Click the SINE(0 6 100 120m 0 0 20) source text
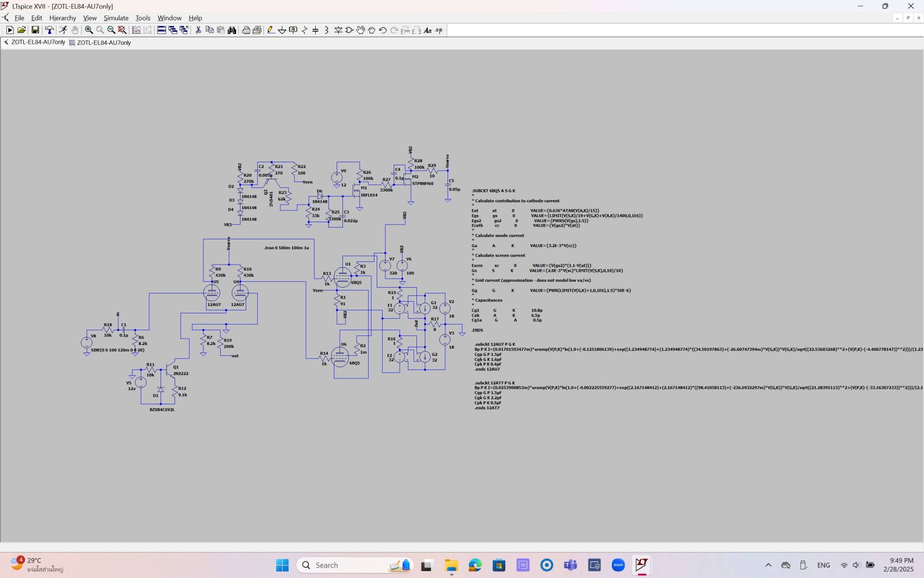This screenshot has width=924, height=578. (117, 350)
